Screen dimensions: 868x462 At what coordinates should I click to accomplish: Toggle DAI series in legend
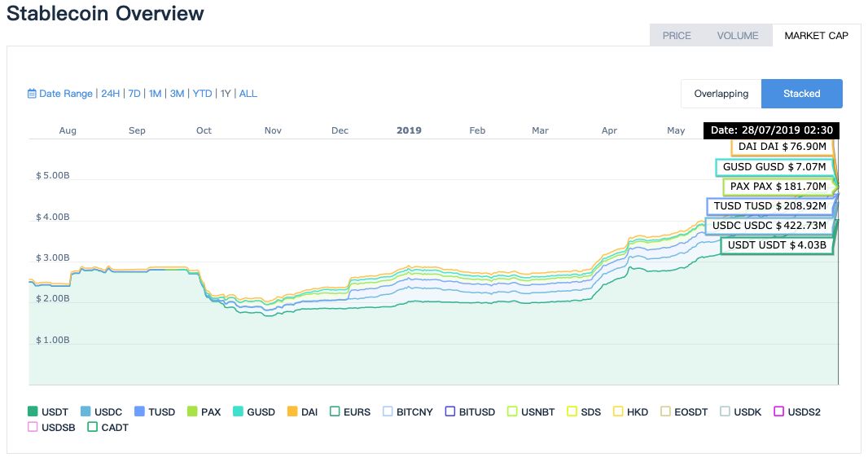(302, 411)
